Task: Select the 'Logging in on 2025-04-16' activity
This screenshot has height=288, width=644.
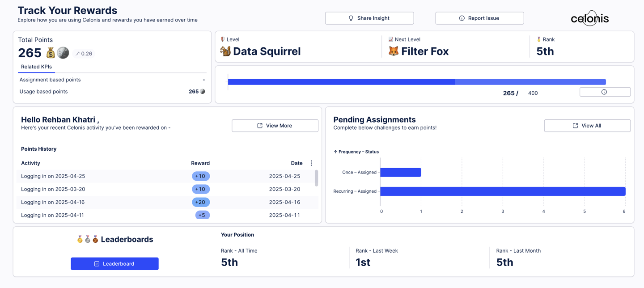Action: pos(53,202)
